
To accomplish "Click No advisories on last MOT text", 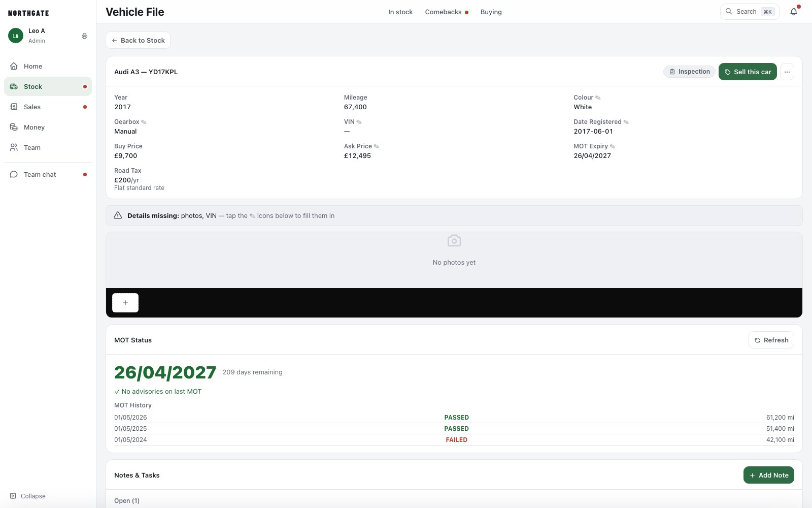I will (x=158, y=392).
